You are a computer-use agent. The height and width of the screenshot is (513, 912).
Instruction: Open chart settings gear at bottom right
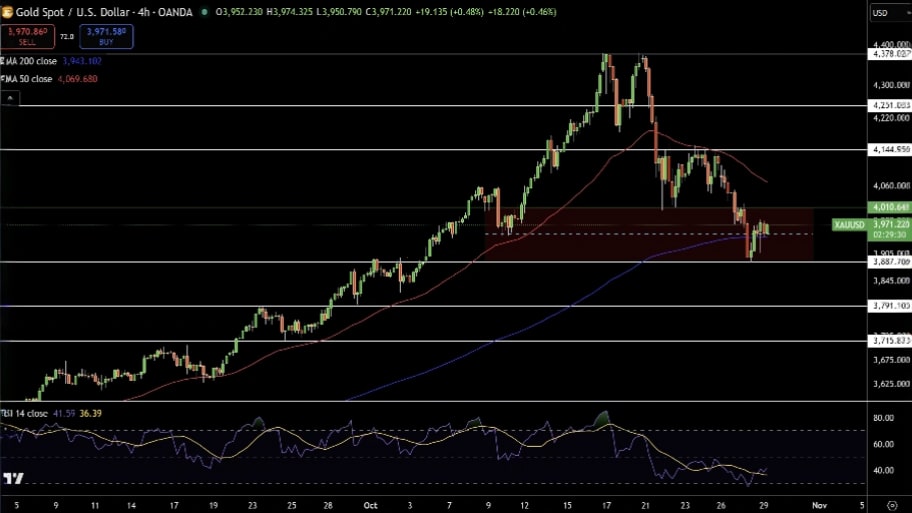[891, 506]
